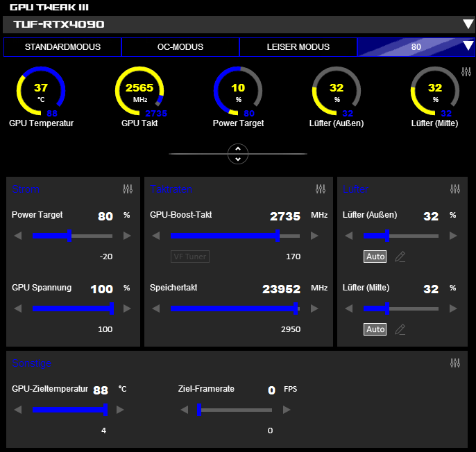This screenshot has width=476, height=452.
Task: Click the Lüfter (Mitte) slider track
Action: point(401,308)
